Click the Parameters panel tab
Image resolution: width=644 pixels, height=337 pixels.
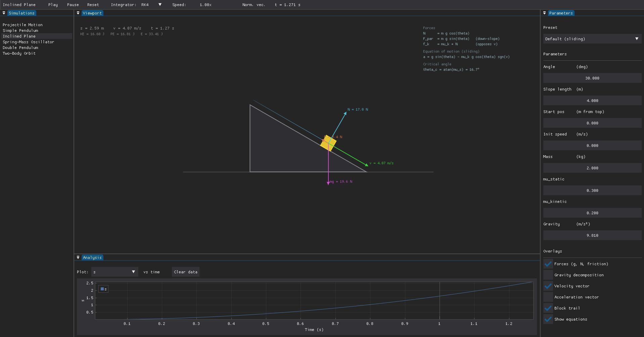(x=561, y=13)
